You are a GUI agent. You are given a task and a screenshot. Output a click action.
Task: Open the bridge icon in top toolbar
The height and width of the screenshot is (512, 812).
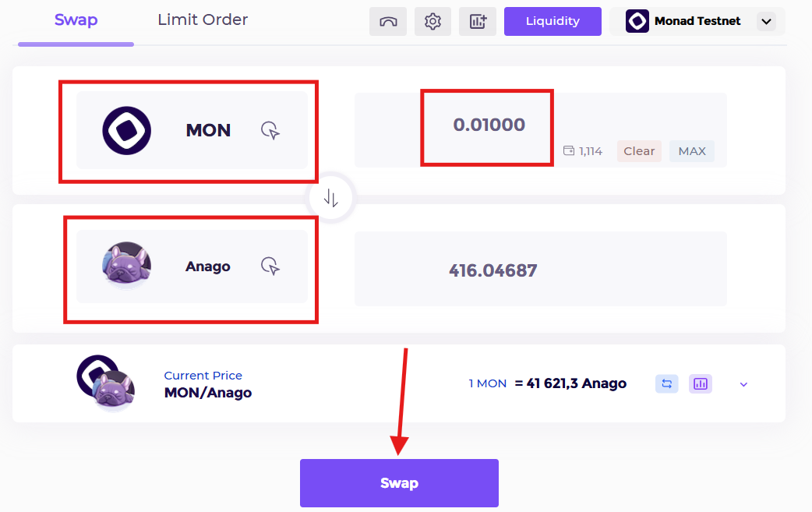388,21
